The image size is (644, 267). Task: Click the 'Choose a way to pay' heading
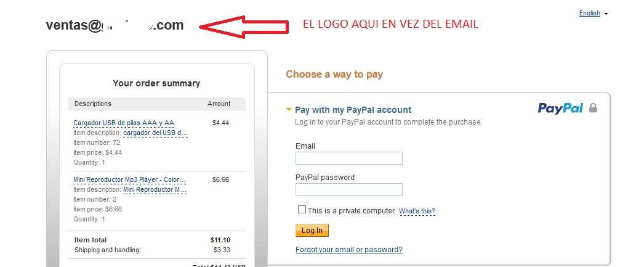point(334,75)
